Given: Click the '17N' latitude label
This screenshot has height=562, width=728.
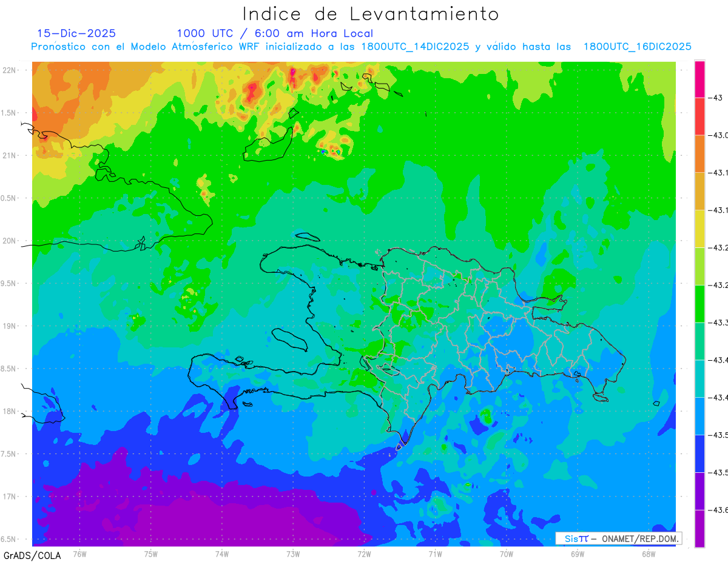Looking at the screenshot, I should [x=9, y=497].
